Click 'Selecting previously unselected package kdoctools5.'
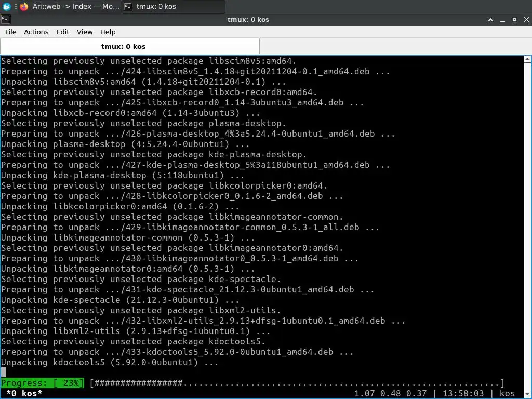This screenshot has height=399, width=532. tap(133, 342)
